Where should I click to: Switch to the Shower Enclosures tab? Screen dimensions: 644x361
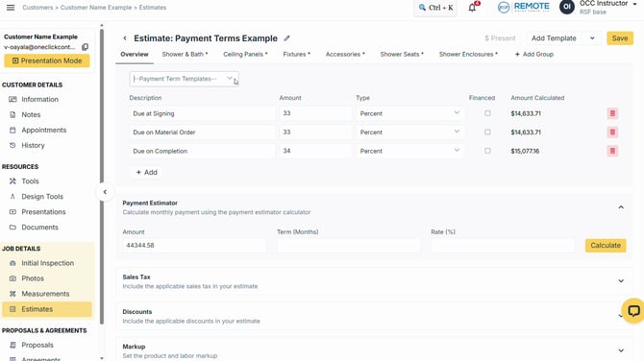point(468,54)
